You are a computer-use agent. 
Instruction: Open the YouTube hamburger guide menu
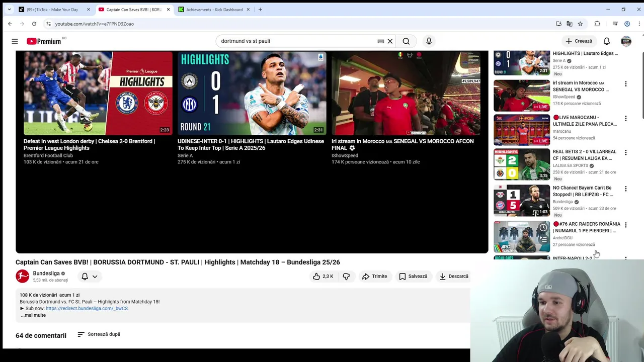(15, 41)
